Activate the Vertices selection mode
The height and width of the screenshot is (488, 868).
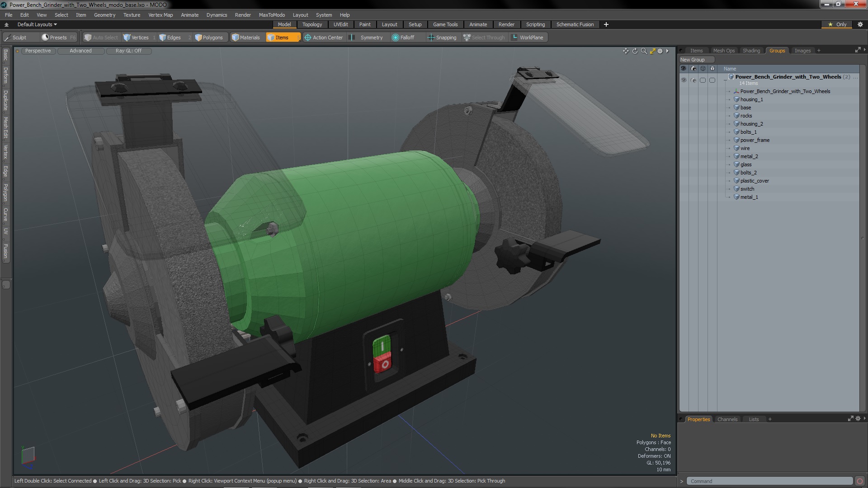click(136, 38)
